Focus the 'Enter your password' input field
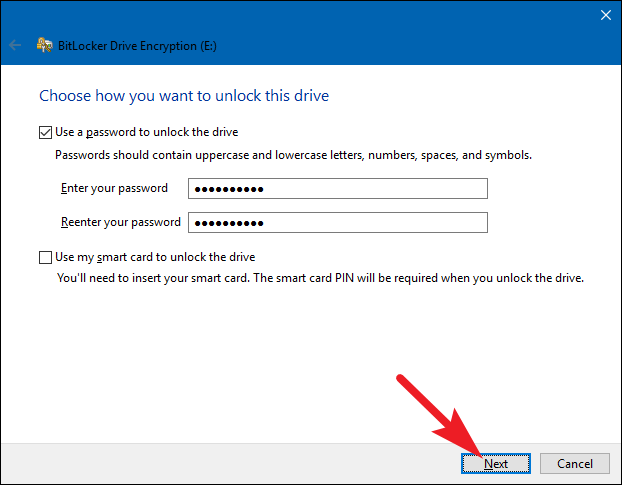 click(x=337, y=189)
